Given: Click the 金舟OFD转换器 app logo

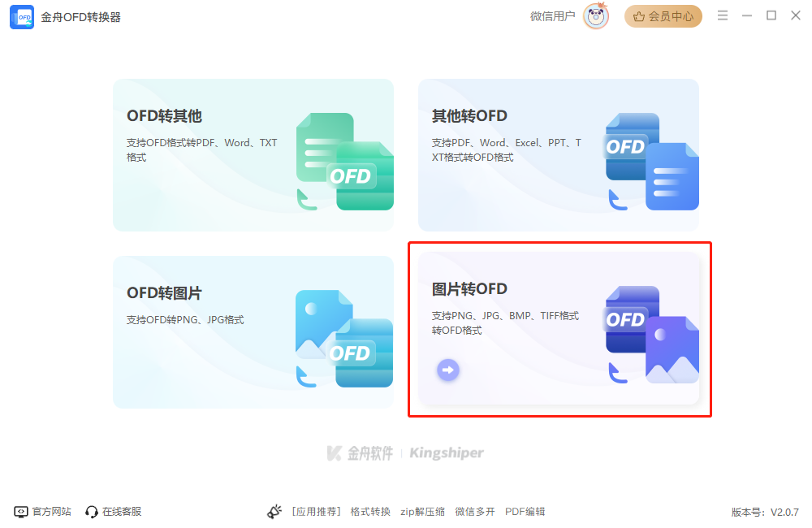Looking at the screenshot, I should [22, 17].
